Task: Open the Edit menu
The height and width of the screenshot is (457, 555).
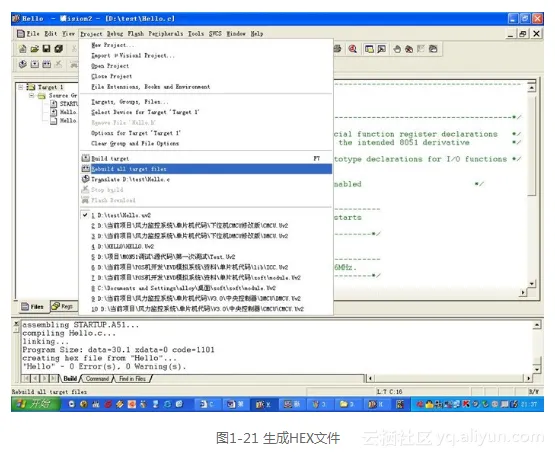Action: 51,34
